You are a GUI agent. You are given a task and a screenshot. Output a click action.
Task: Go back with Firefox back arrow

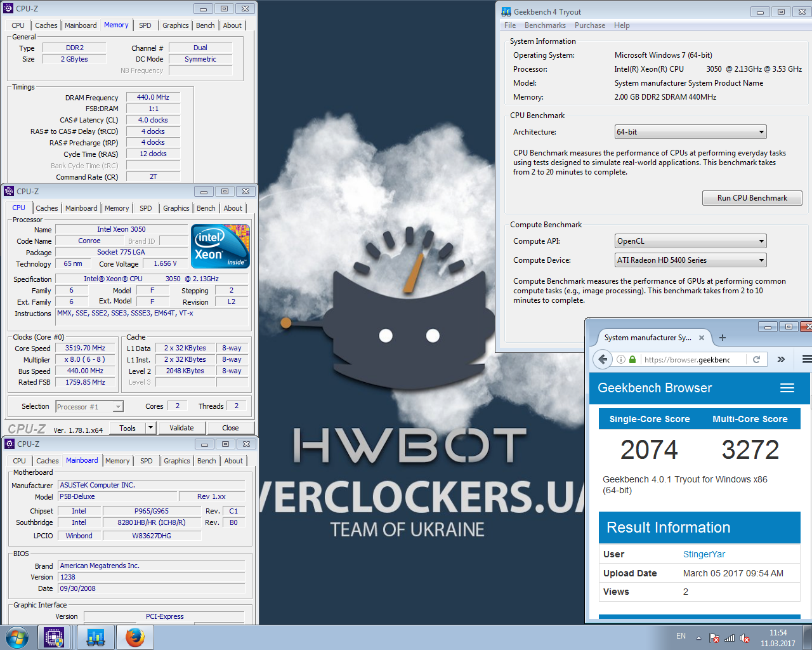tap(602, 359)
